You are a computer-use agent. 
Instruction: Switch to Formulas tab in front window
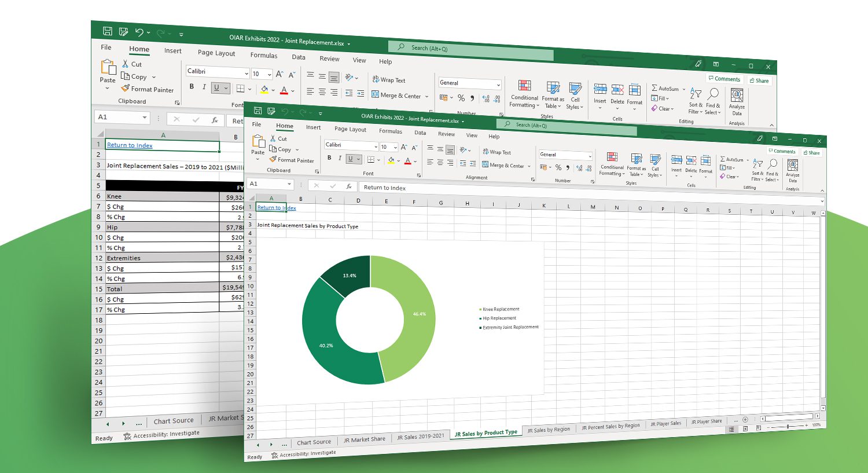click(391, 131)
